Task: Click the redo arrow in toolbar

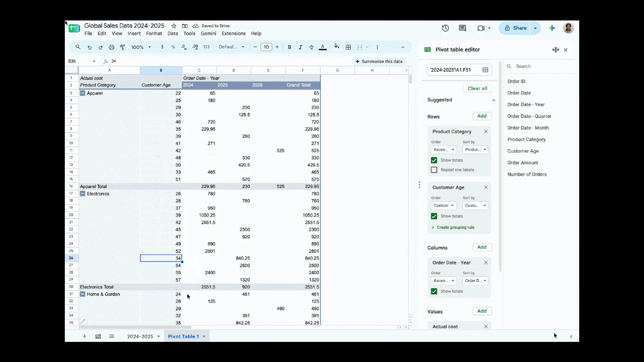Action: tap(101, 47)
